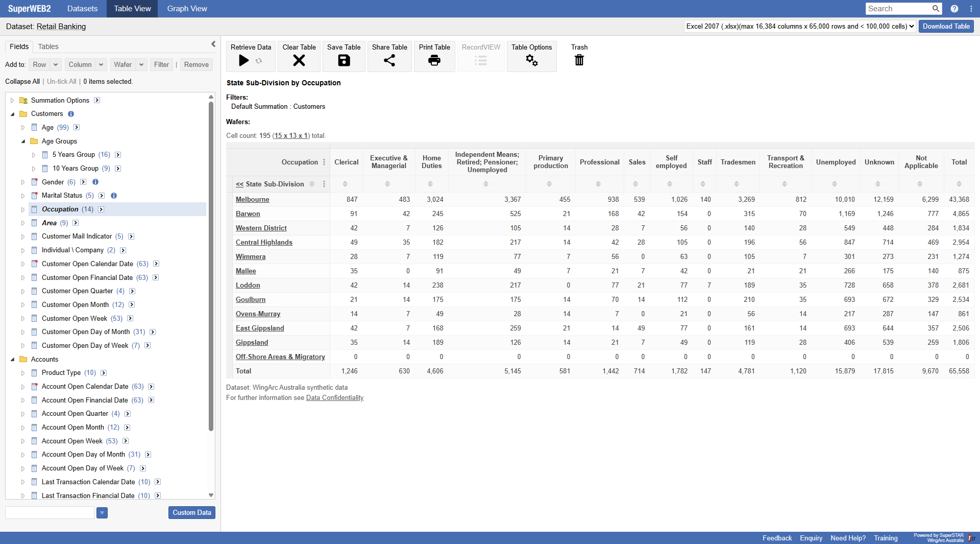This screenshot has width=980, height=544.
Task: Click the search magnifier icon in the top bar
Action: [936, 9]
